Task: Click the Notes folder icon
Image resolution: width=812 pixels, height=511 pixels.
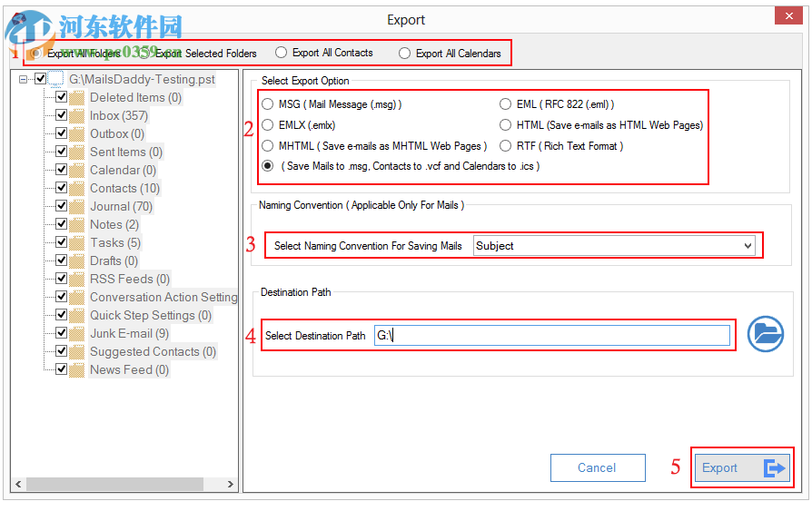Action: [76, 224]
